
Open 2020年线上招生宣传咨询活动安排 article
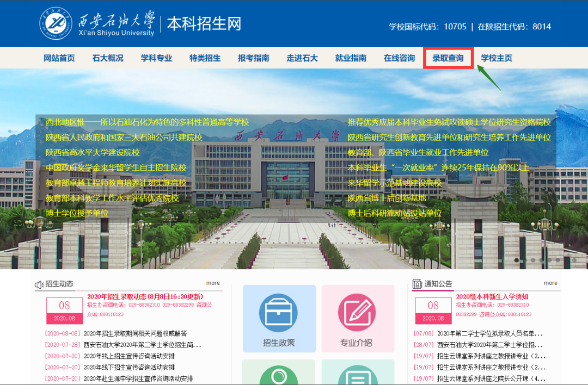pyautogui.click(x=129, y=356)
